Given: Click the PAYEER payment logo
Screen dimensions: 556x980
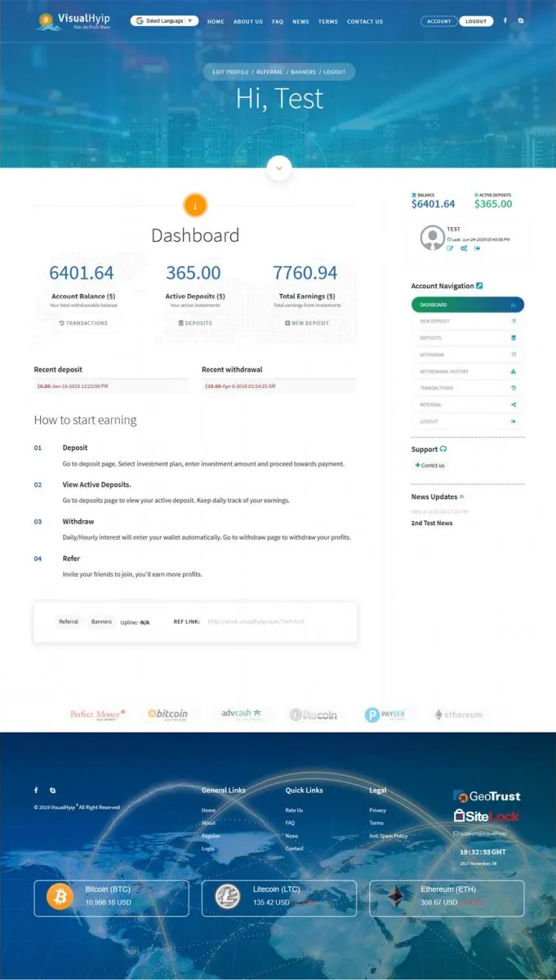Looking at the screenshot, I should (384, 715).
